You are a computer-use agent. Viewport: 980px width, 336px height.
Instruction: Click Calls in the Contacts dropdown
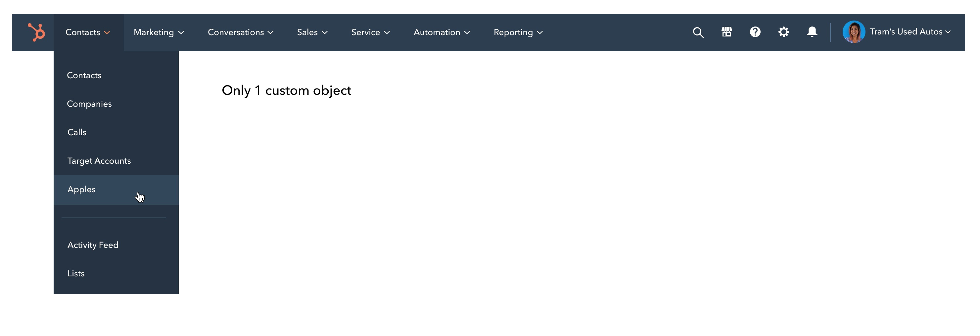(x=77, y=132)
